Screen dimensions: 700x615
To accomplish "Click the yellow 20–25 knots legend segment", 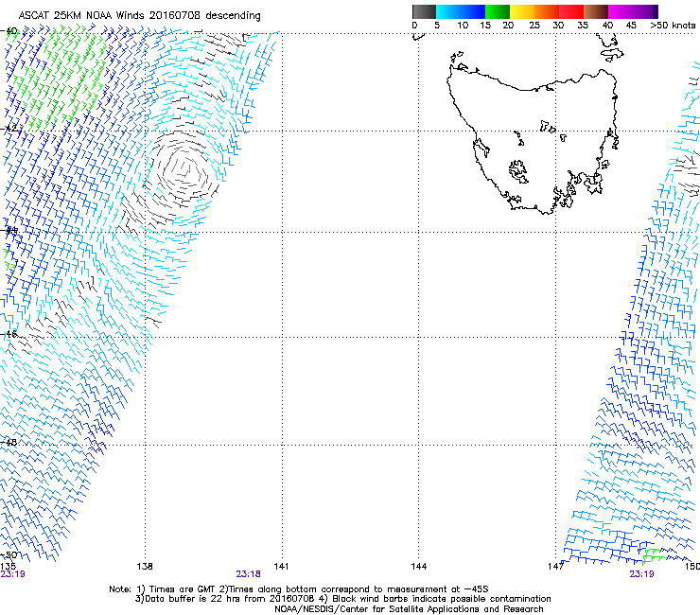I will click(522, 11).
